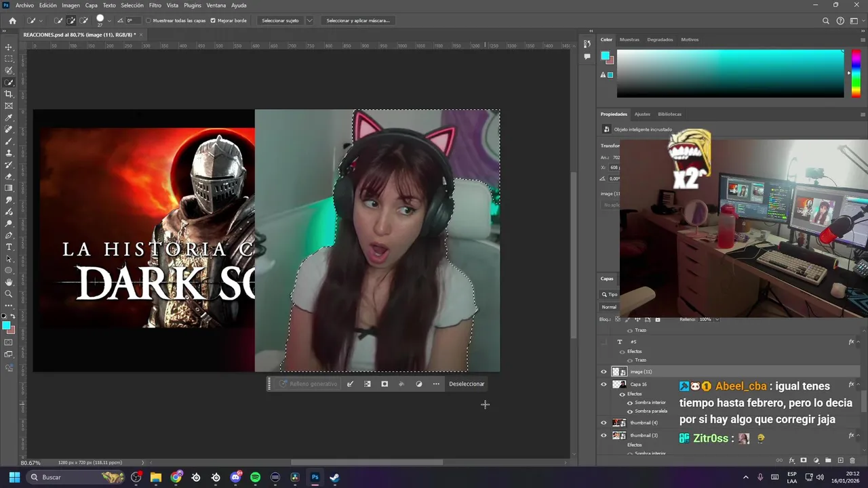Screen dimensions: 868x488
Task: Select the Eyedropper tool
Action: (9, 118)
